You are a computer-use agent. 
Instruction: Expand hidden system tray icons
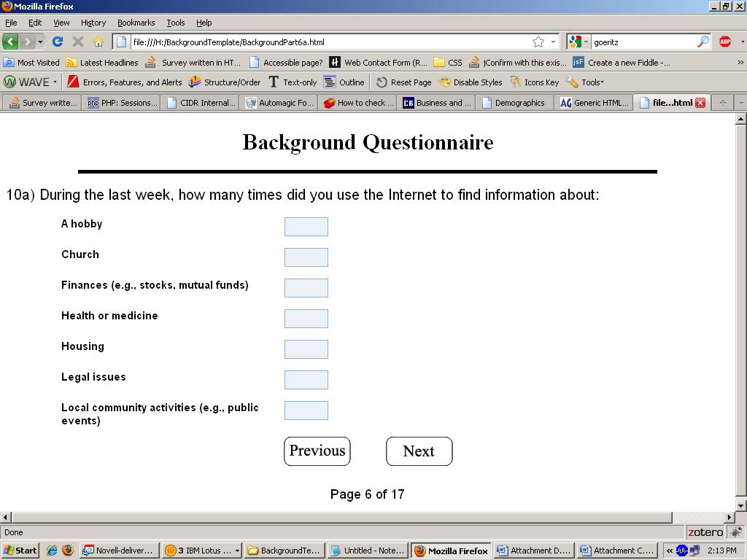click(670, 551)
